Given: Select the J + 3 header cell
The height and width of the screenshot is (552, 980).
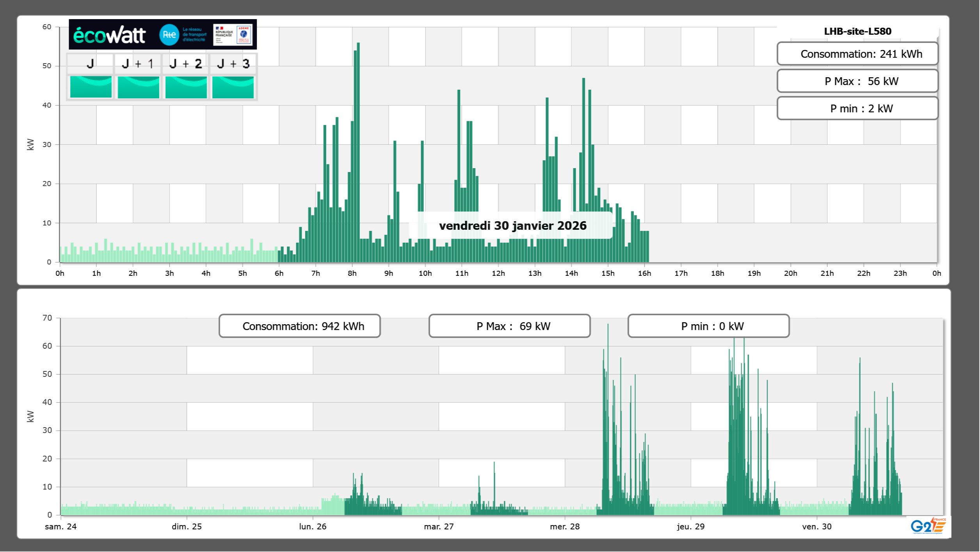Looking at the screenshot, I should point(233,64).
